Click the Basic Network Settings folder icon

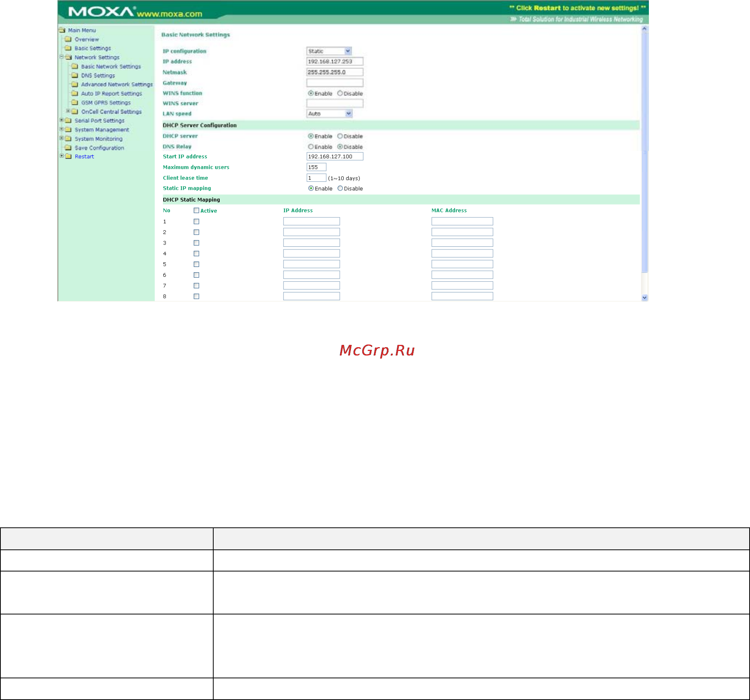click(x=75, y=66)
